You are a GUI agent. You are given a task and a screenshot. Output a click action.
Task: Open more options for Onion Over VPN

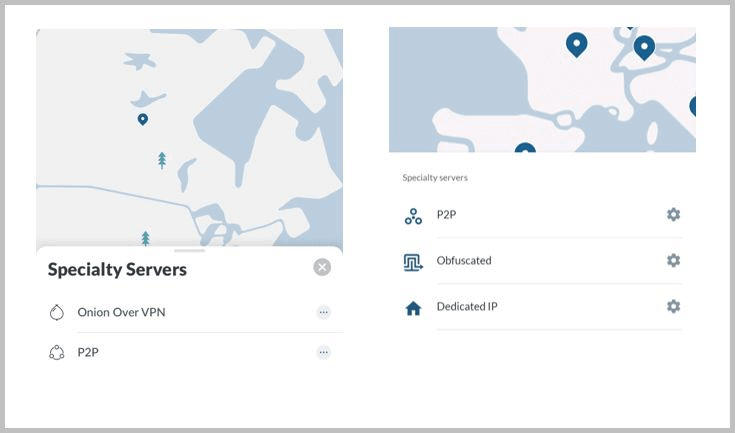tap(323, 312)
